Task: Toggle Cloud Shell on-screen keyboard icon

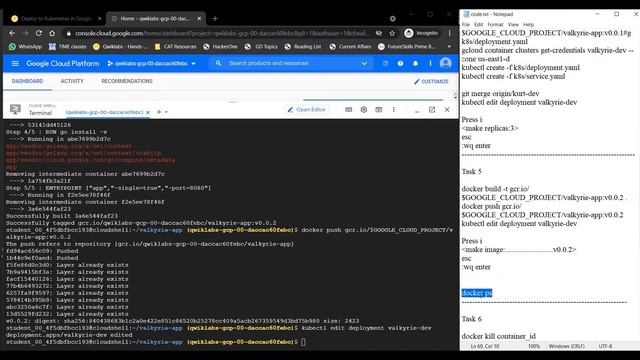Action: point(349,110)
